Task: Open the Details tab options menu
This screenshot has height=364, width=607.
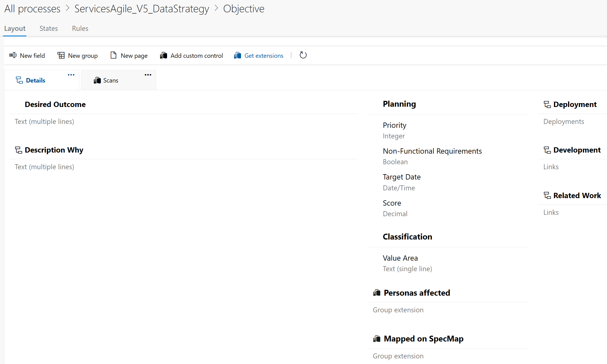Action: click(x=71, y=74)
